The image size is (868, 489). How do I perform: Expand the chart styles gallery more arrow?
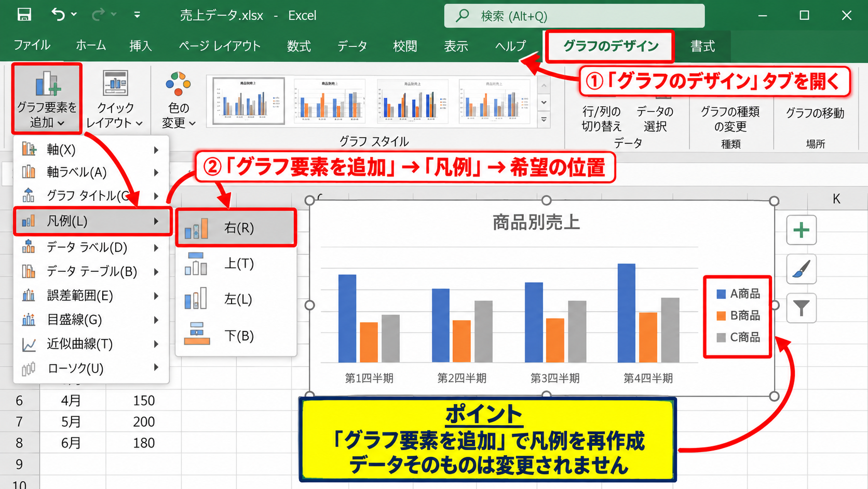coord(544,120)
